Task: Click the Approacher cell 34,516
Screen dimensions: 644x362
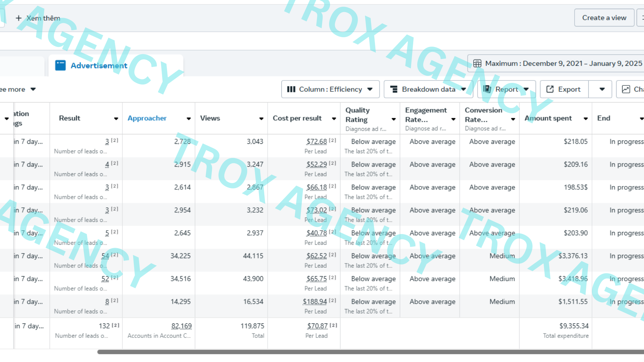Action: [180, 279]
